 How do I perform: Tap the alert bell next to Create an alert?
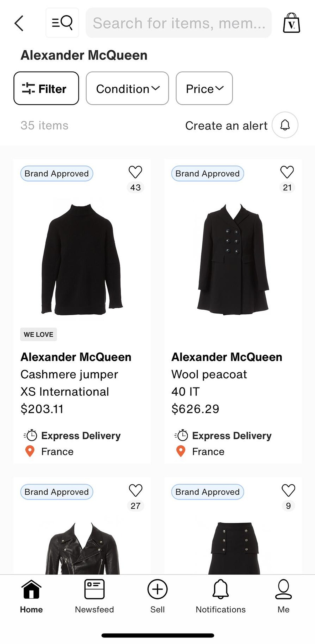click(285, 125)
